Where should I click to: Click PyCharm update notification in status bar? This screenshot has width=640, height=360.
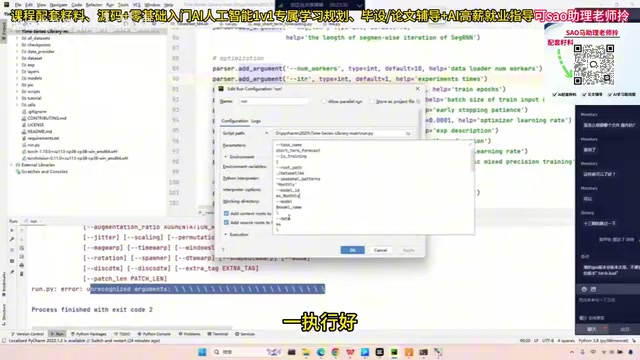84,340
